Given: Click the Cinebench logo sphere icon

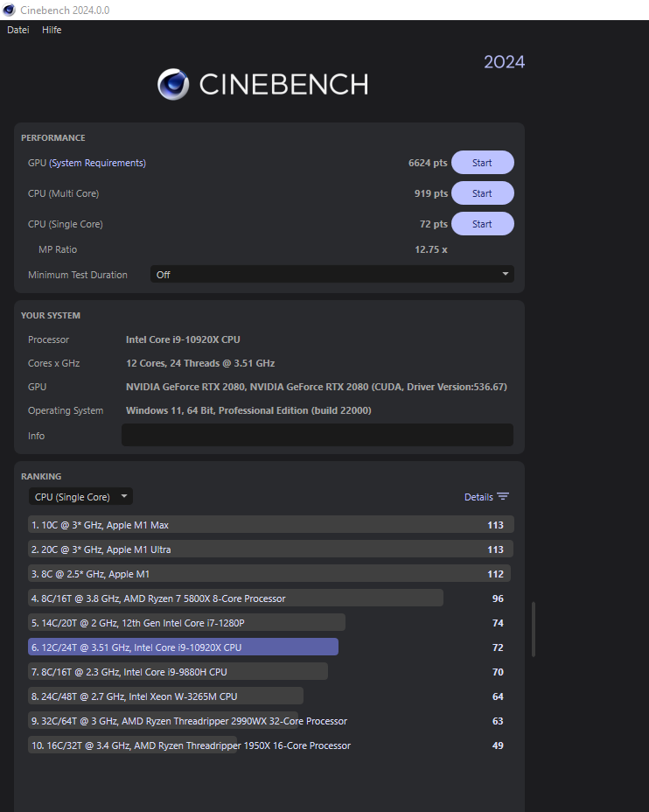Looking at the screenshot, I should [x=173, y=84].
